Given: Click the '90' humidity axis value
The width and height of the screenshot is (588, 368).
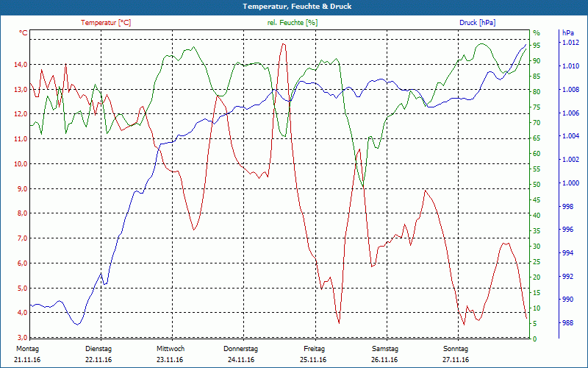Looking at the screenshot, I should [537, 61].
